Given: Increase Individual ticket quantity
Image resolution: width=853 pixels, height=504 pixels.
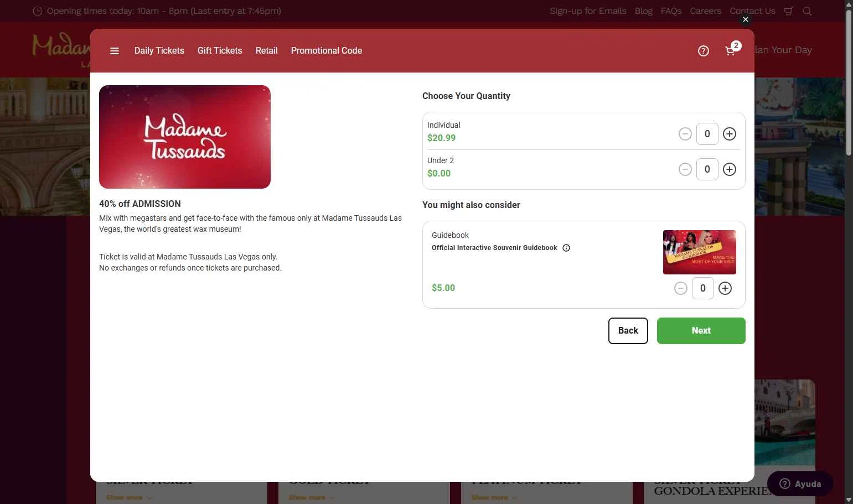Looking at the screenshot, I should pyautogui.click(x=730, y=134).
